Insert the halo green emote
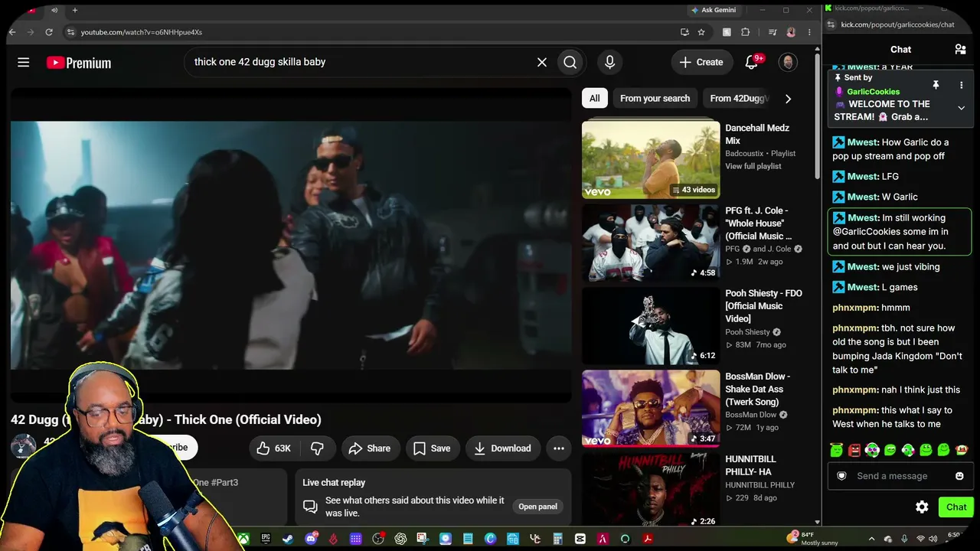The width and height of the screenshot is (980, 551). pos(837,450)
